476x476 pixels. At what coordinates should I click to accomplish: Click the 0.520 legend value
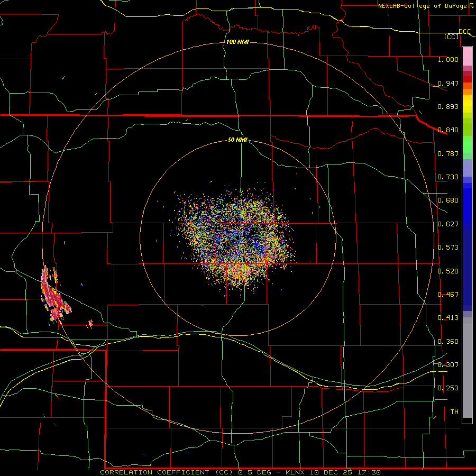[448, 271]
